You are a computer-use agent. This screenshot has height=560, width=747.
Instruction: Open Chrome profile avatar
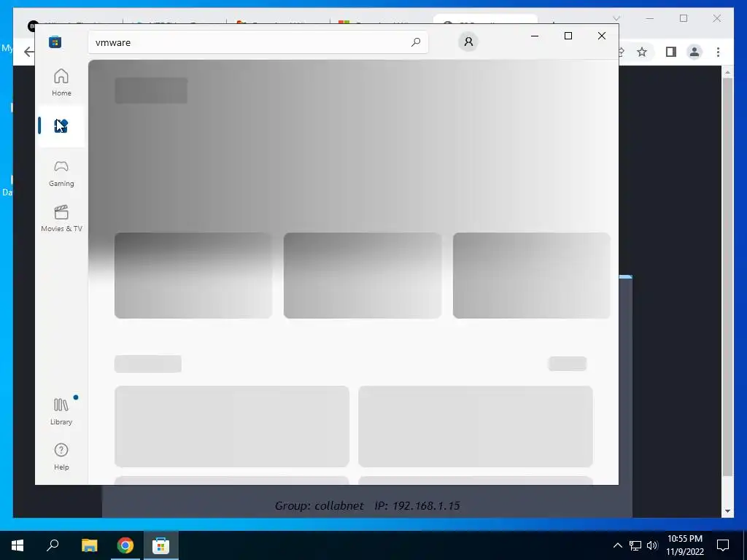694,52
